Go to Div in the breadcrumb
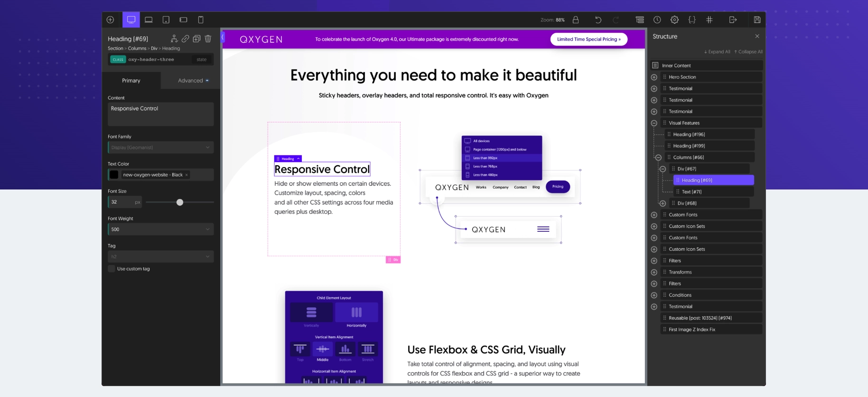This screenshot has width=868, height=397. [154, 48]
